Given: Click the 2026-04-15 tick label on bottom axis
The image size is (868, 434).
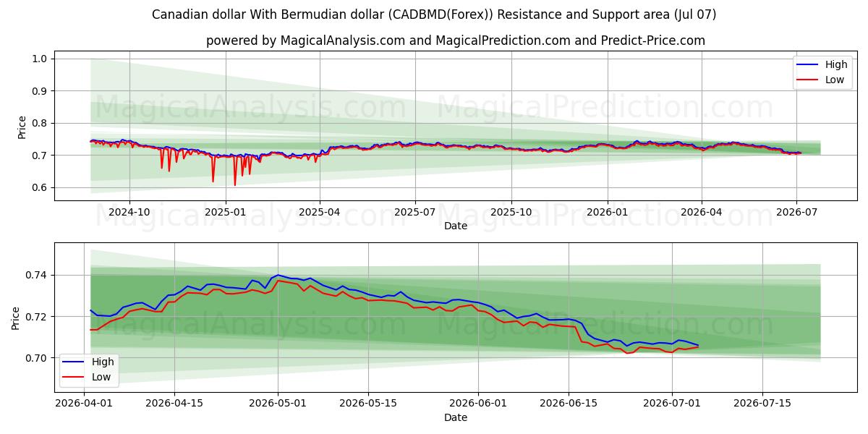Looking at the screenshot, I should [174, 405].
